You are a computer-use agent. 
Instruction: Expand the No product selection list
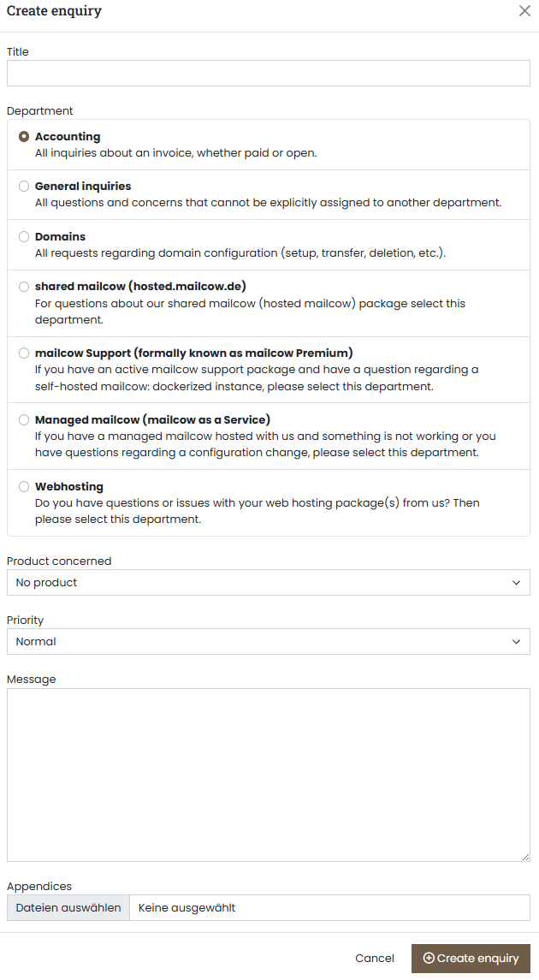[269, 582]
